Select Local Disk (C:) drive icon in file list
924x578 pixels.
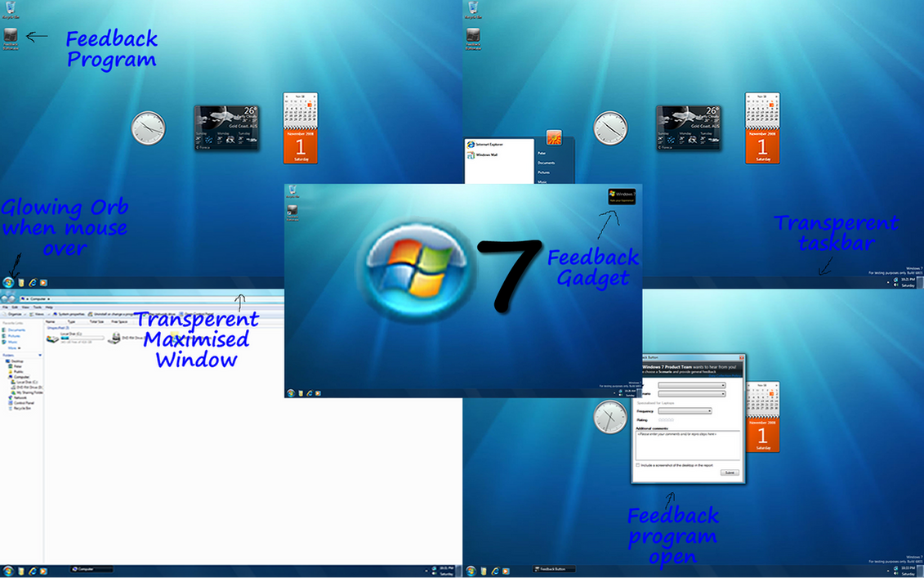52,338
